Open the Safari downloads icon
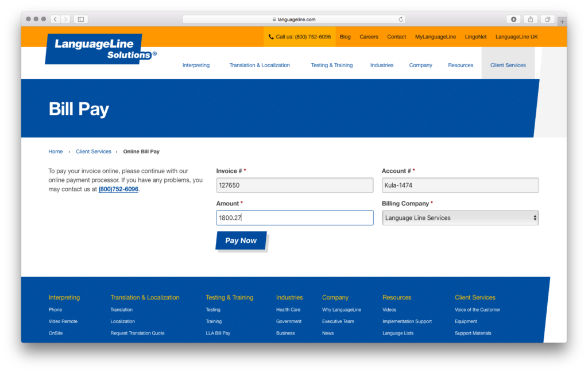588x373 pixels. tap(513, 19)
